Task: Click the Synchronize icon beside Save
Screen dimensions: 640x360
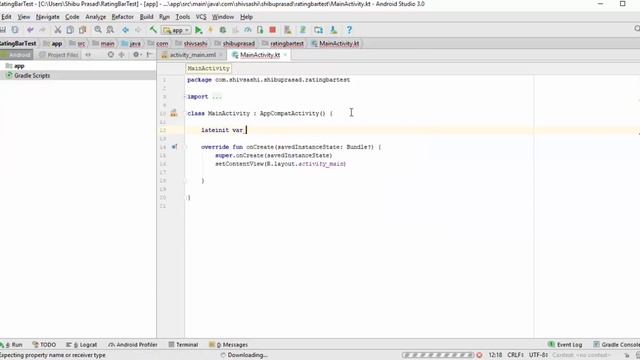Action: point(15,30)
